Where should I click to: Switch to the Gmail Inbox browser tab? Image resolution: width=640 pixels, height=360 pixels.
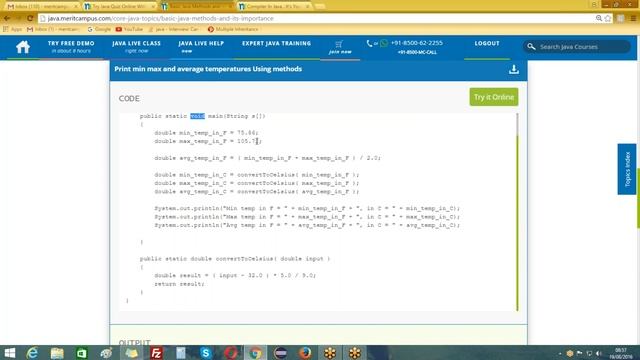(x=41, y=7)
